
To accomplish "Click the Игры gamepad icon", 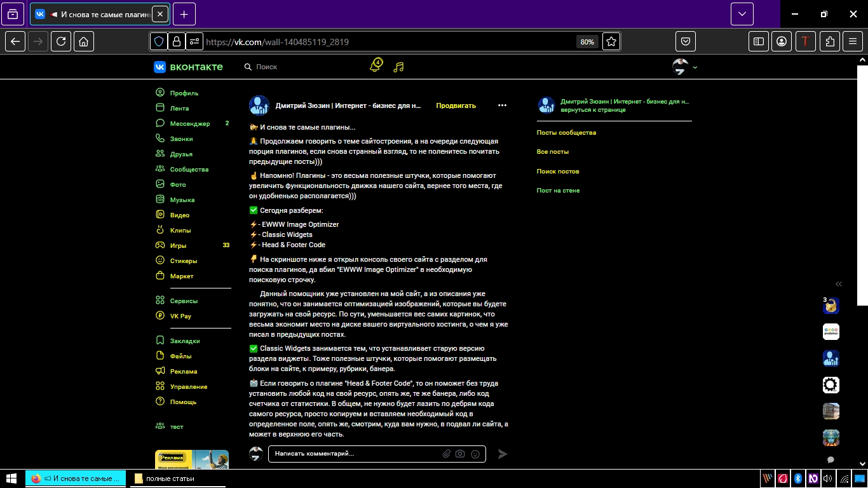I will click(x=160, y=245).
